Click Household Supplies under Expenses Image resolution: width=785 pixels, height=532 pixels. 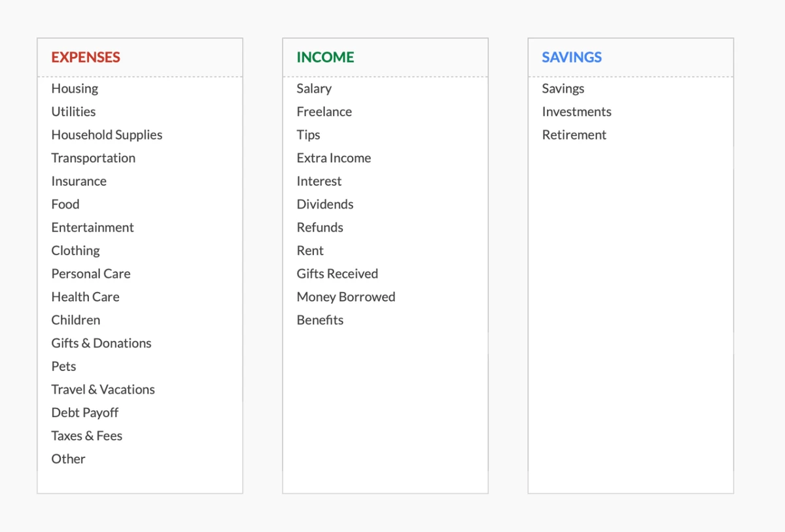[107, 135]
